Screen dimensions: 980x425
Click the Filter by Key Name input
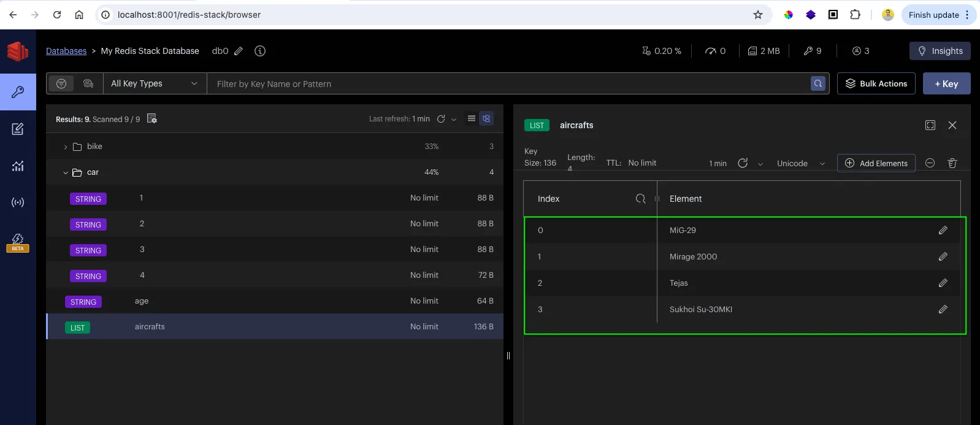pyautogui.click(x=509, y=83)
